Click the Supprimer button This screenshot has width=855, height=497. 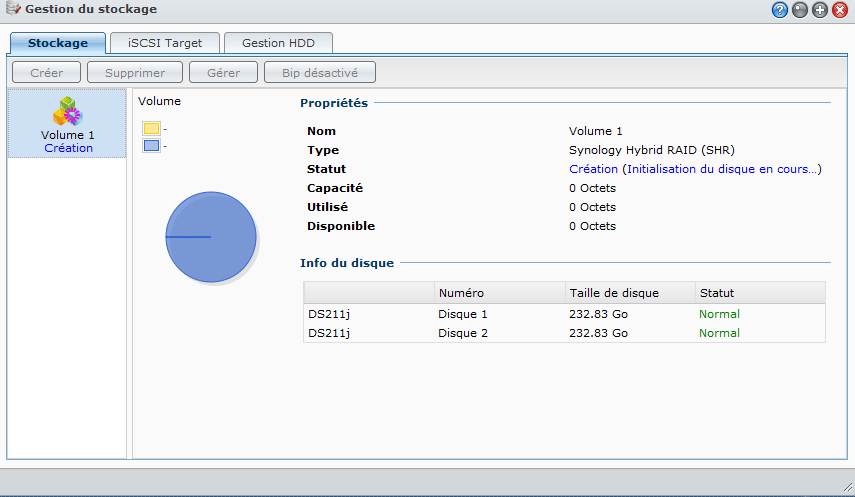[x=135, y=73]
